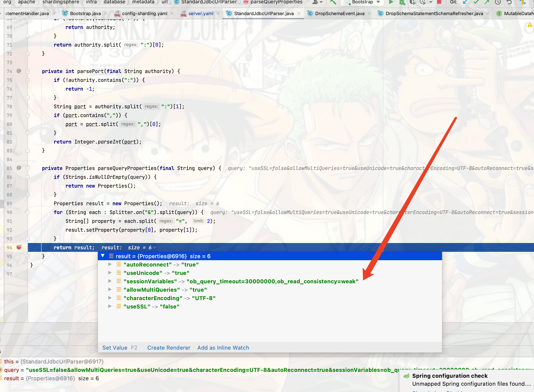Switch to the server.yaml tab
The image size is (534, 392).
pyautogui.click(x=200, y=13)
